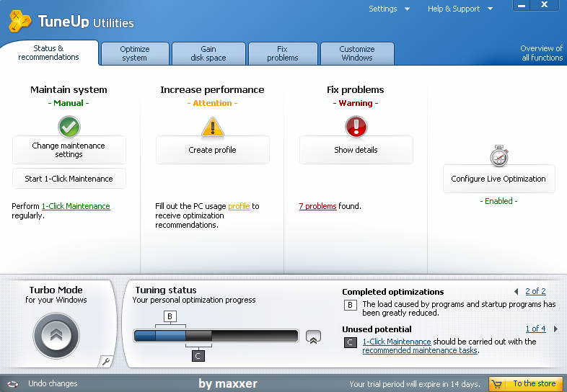This screenshot has width=567, height=392.
Task: Click the B icon in Completed optimizations
Action: coord(350,305)
